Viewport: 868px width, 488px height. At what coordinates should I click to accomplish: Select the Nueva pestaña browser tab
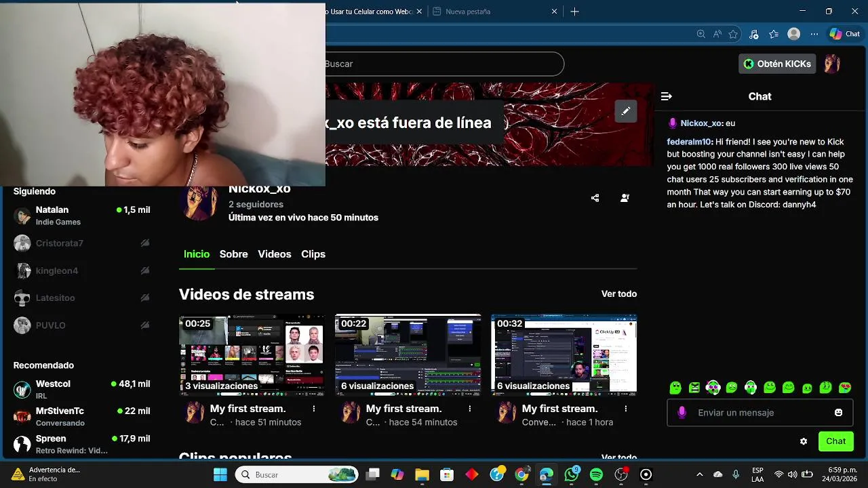495,12
